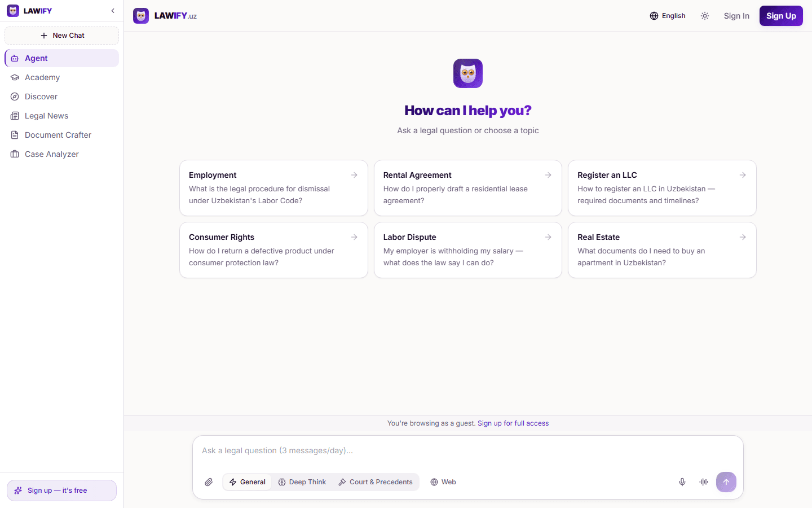Click arrow on Real Estate card
Image resolution: width=812 pixels, height=508 pixels.
point(743,237)
